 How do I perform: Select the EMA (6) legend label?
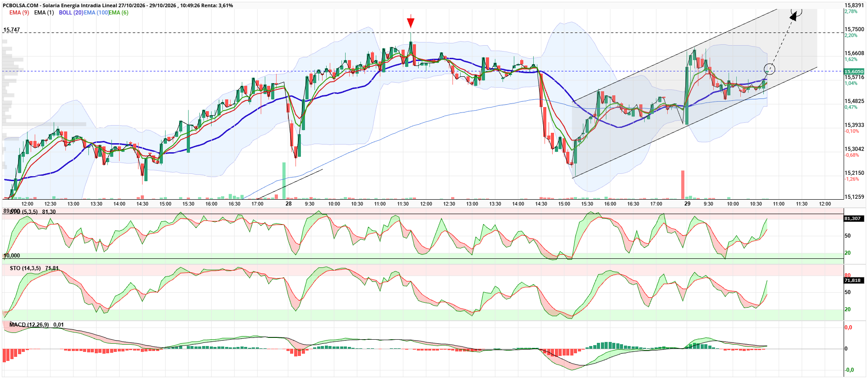119,13
